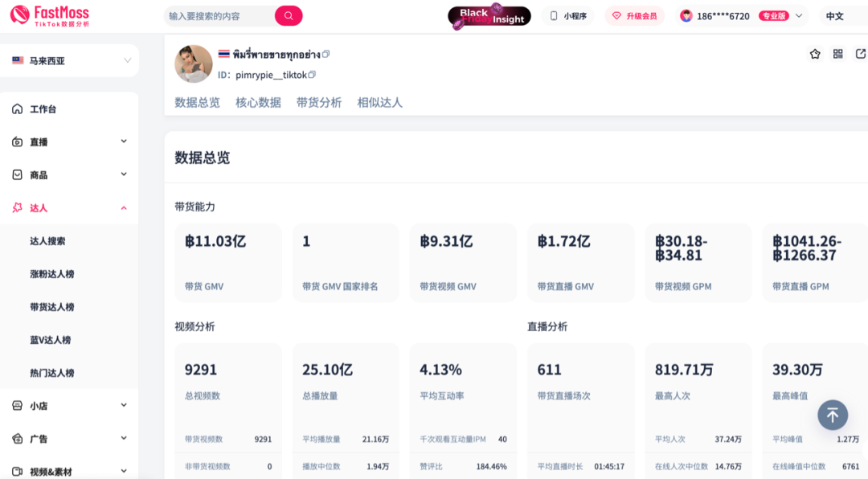Switch to the 带货分析 tab

click(319, 102)
